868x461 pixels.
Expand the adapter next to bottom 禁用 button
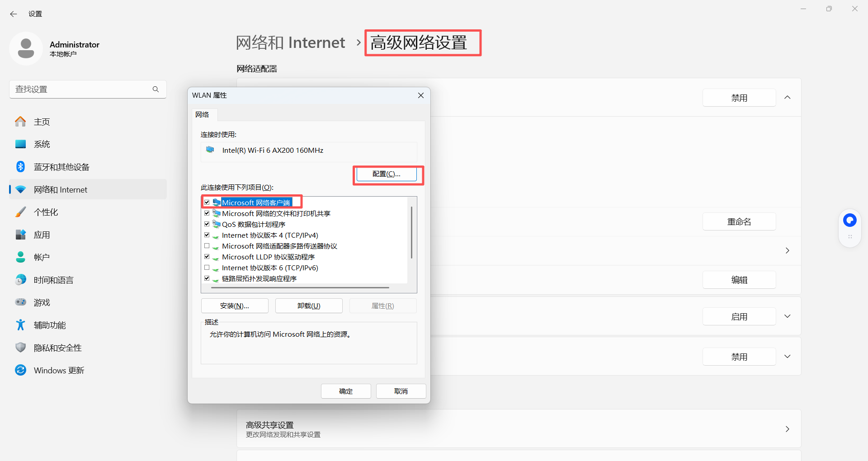tap(788, 357)
